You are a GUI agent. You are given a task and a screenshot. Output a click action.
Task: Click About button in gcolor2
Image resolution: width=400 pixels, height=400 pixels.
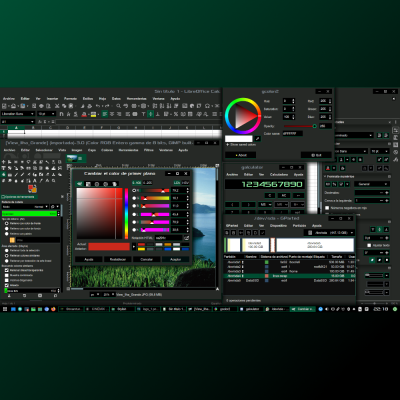click(x=241, y=155)
